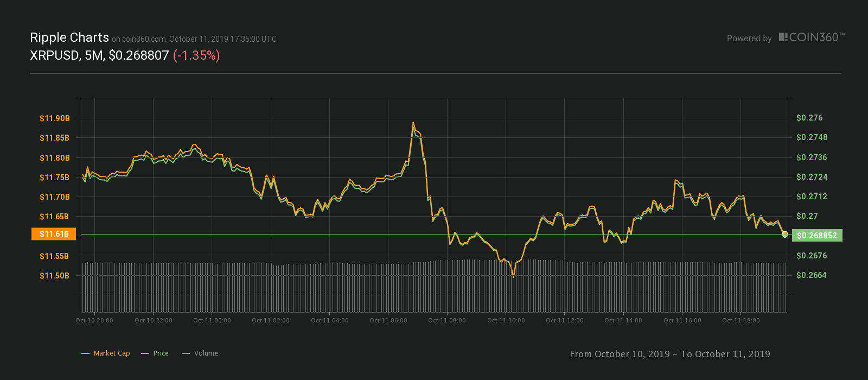
Task: Click the -1.35% change percentage
Action: click(x=196, y=55)
